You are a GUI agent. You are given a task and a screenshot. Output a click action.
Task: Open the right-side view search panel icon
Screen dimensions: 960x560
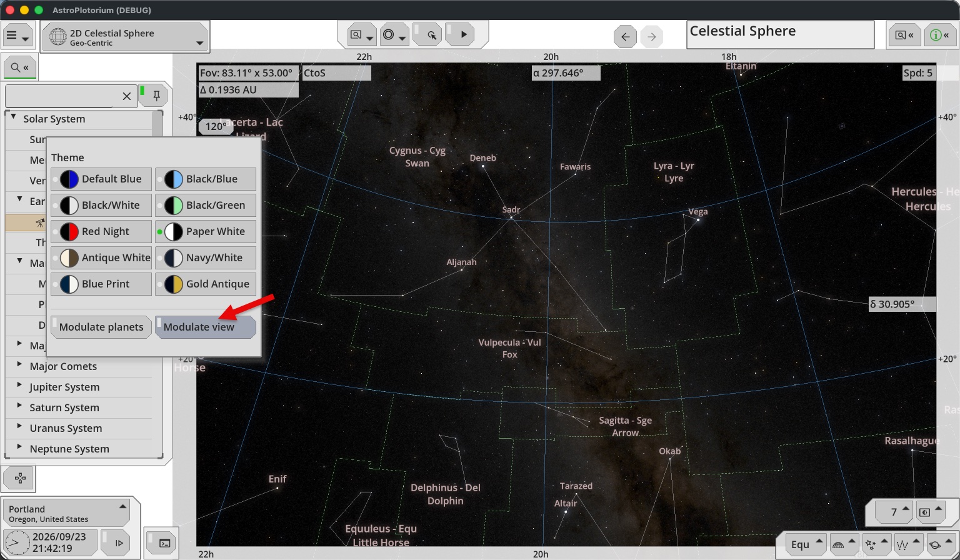[x=904, y=36]
